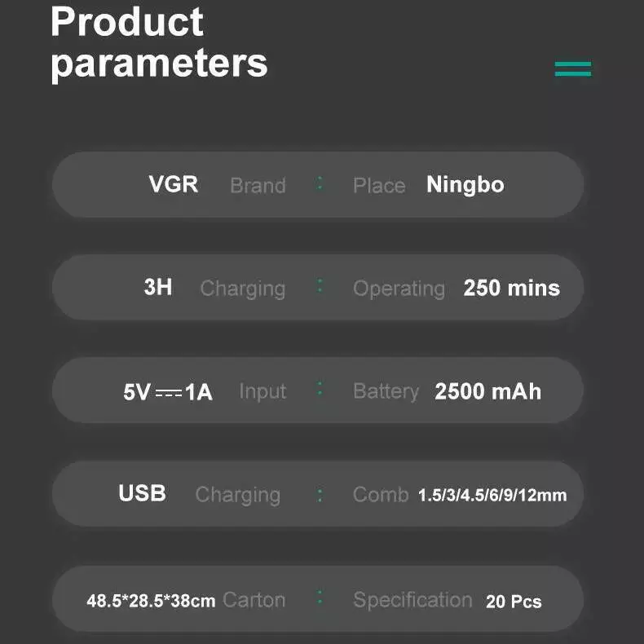Click the green double-line menu icon
The image size is (644, 644).
(x=573, y=69)
